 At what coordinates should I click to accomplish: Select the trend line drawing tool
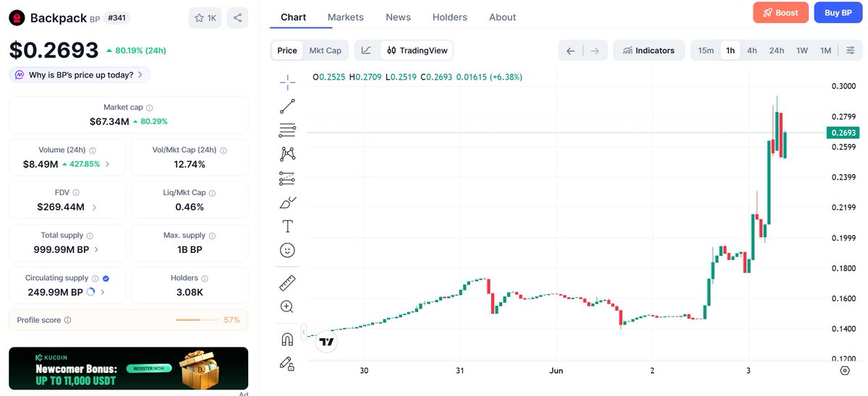coord(287,106)
